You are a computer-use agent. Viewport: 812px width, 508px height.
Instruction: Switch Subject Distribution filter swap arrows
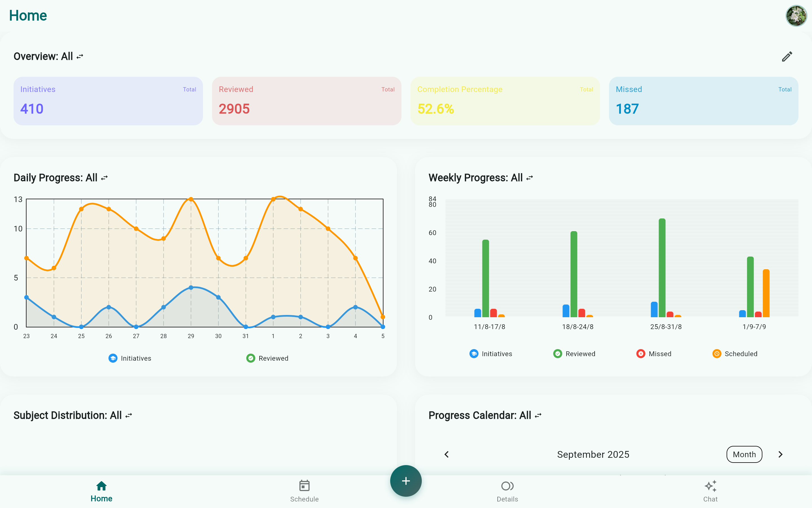[x=129, y=416]
